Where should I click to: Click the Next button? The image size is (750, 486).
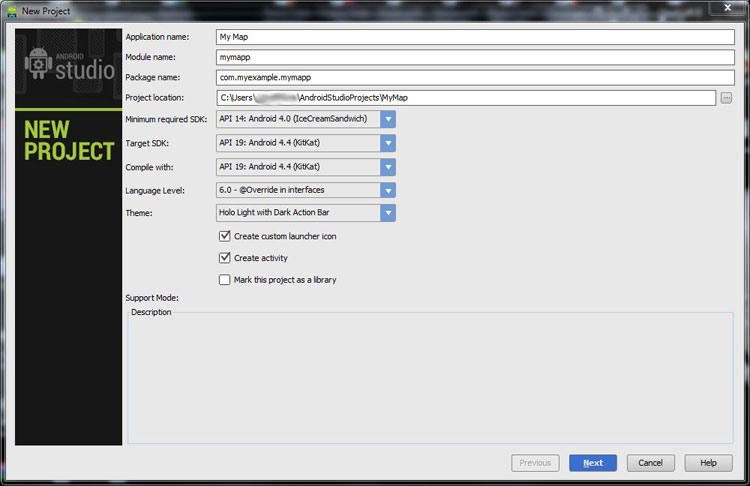click(x=593, y=463)
